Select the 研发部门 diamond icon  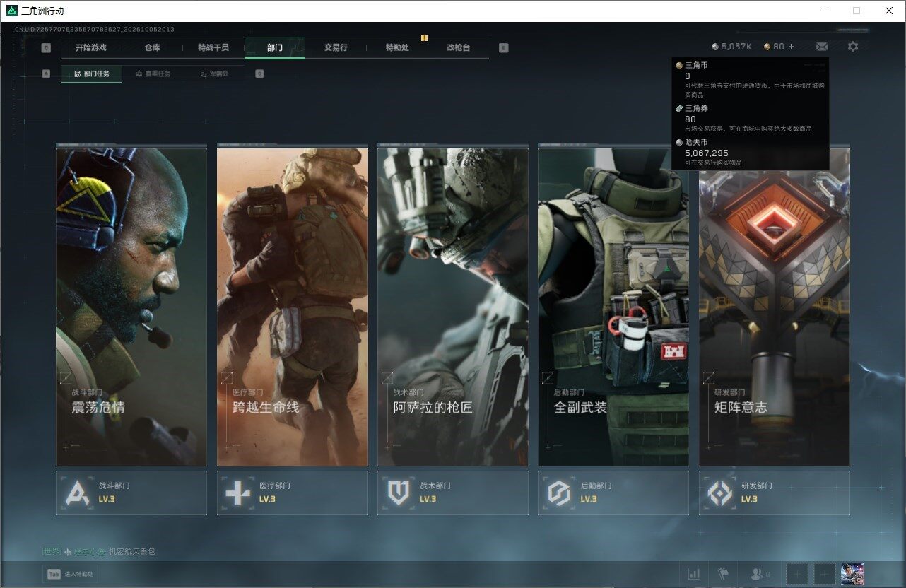pyautogui.click(x=720, y=493)
